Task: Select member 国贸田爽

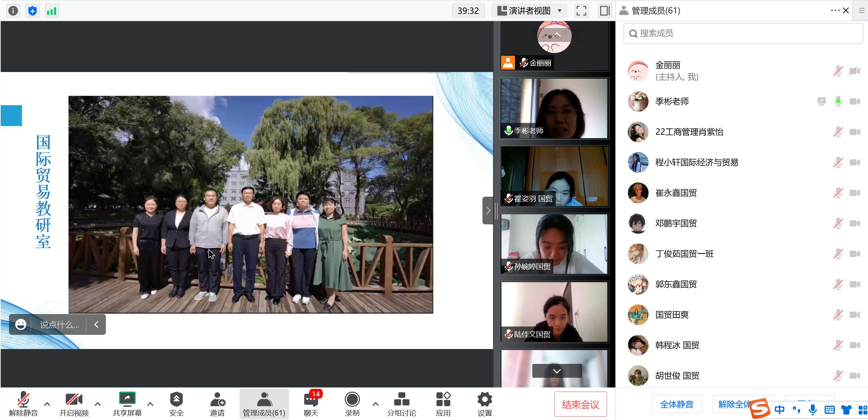Action: click(x=743, y=315)
